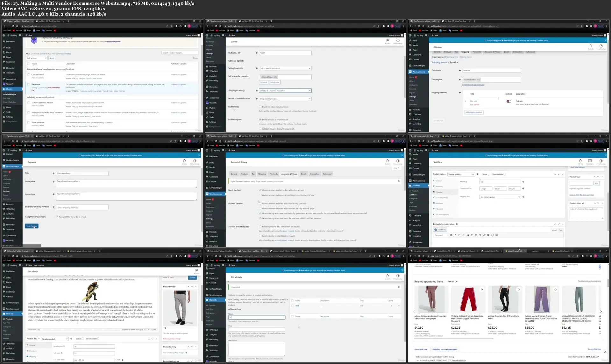Click Update button on Edit Product page
This screenshot has width=611, height=364.
click(192, 277)
